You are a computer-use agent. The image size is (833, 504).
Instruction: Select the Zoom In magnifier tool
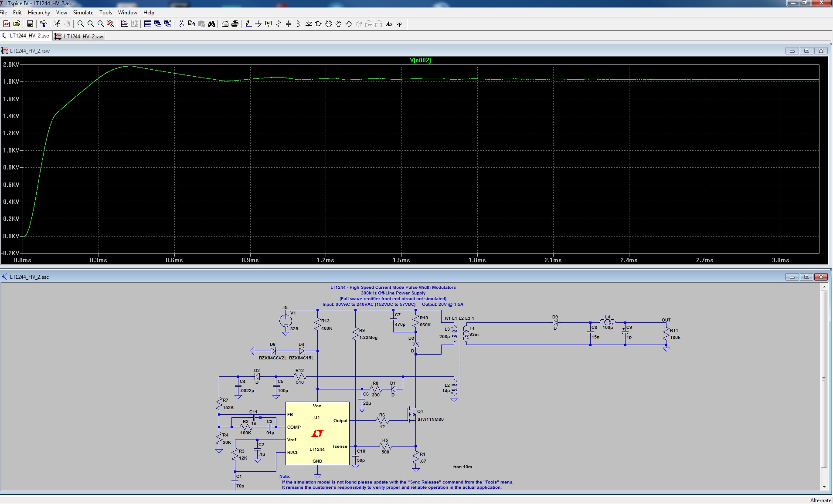click(81, 24)
